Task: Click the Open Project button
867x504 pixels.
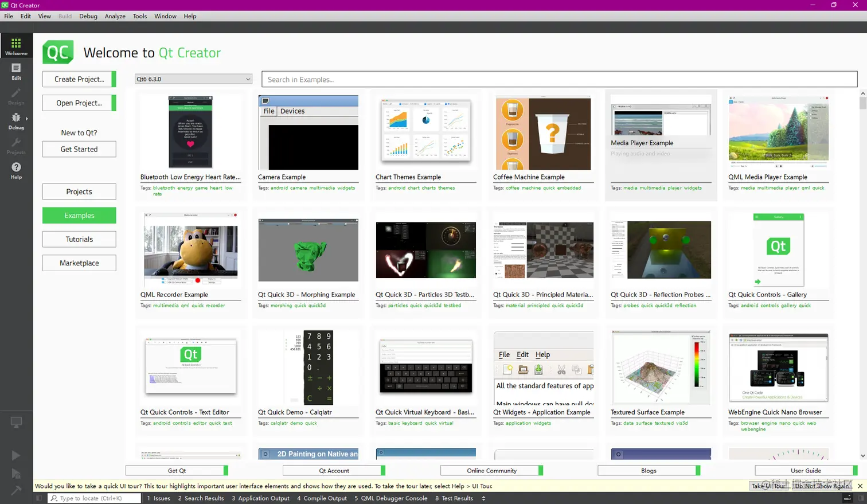Action: pyautogui.click(x=79, y=103)
